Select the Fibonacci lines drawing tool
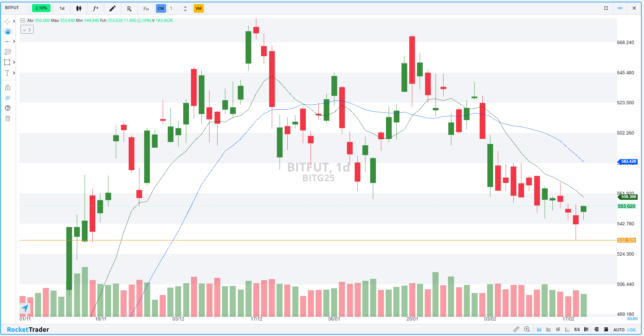The image size is (644, 336). (x=8, y=52)
